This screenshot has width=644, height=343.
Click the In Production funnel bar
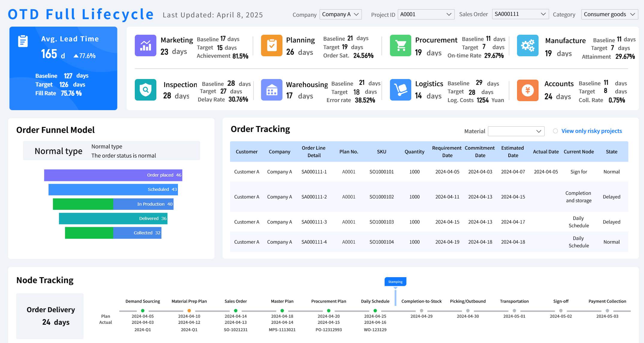click(x=113, y=204)
